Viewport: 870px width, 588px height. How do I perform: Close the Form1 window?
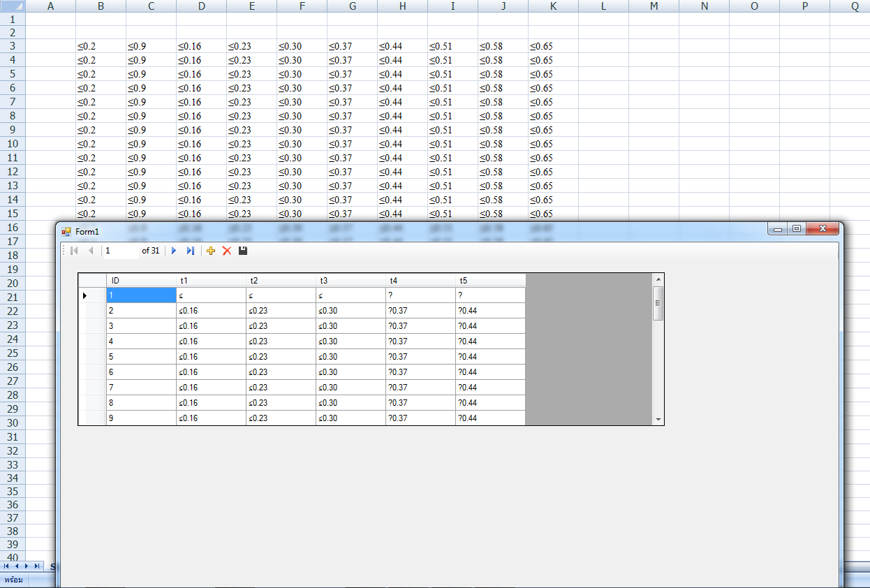[x=822, y=229]
